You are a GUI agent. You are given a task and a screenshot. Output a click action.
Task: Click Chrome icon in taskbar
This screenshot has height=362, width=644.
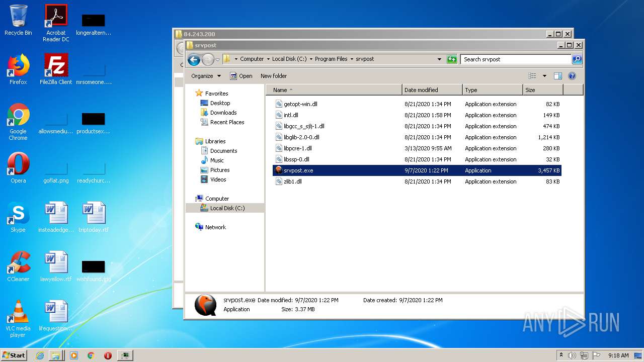coord(91,355)
